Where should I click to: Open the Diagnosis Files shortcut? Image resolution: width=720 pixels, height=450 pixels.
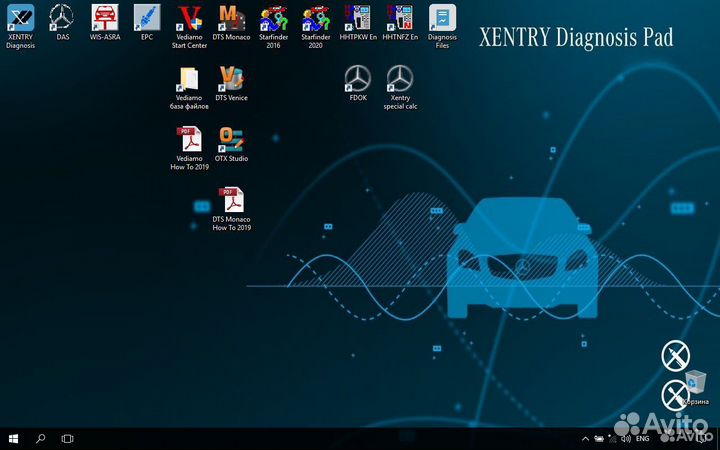(x=442, y=27)
